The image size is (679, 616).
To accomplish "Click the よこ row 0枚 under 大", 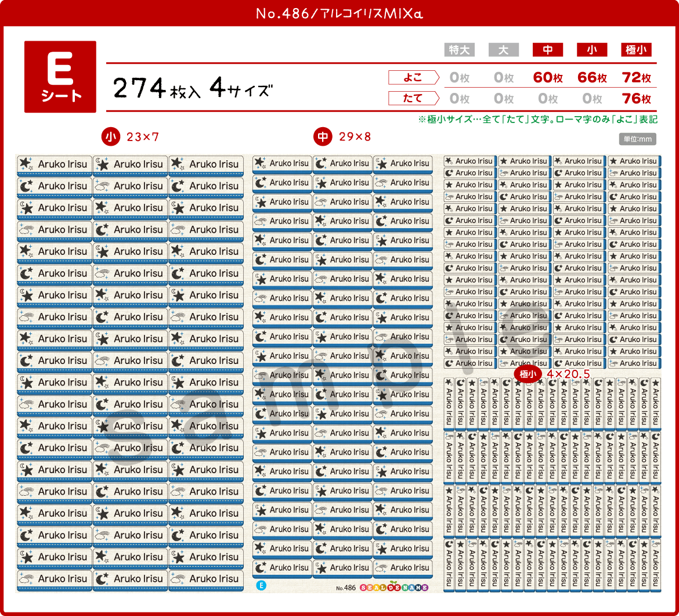I will 504,78.
